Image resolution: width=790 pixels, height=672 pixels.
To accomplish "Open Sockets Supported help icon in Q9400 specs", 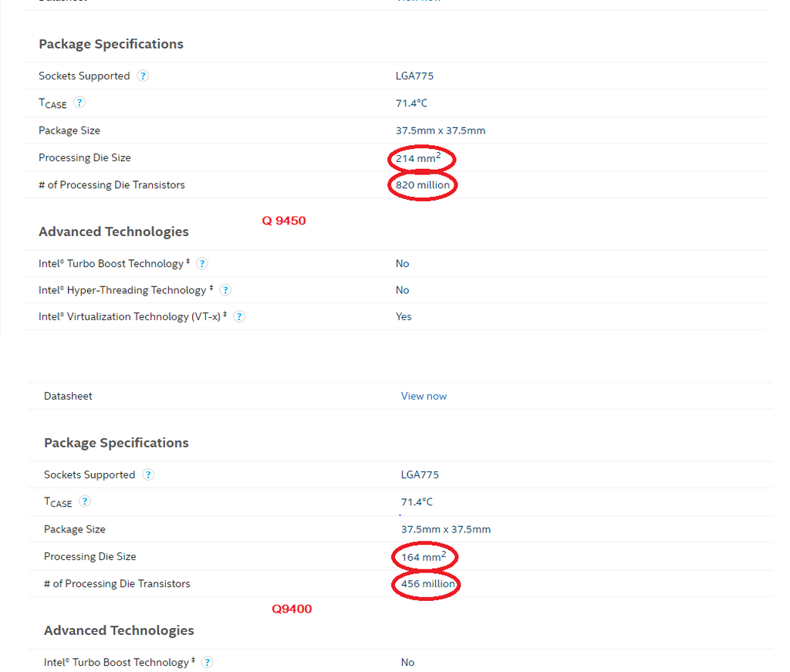I will click(x=148, y=474).
